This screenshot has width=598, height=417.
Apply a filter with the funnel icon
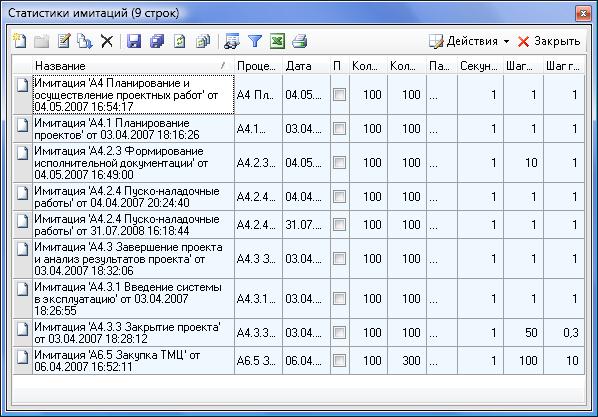(x=254, y=41)
